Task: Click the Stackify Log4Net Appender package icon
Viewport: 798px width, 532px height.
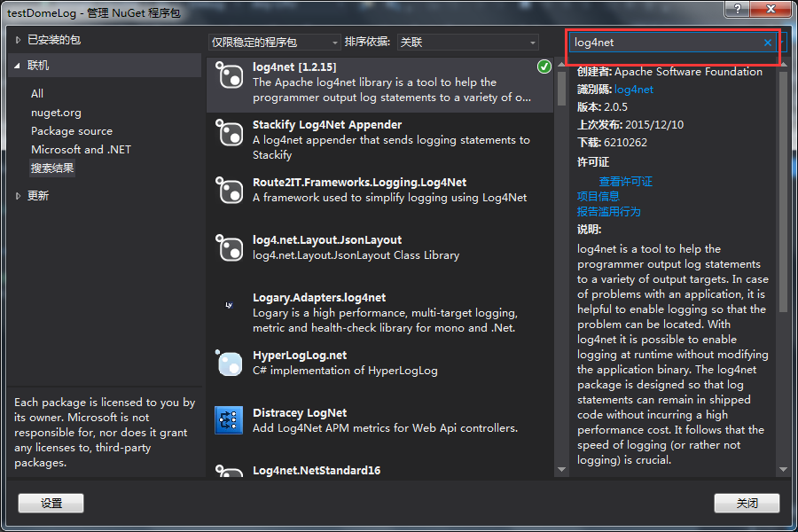Action: (230, 133)
